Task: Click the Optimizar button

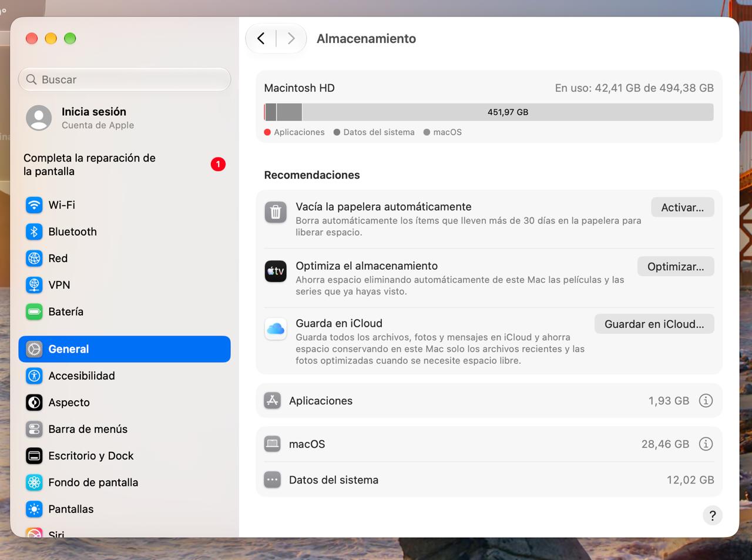Action: click(x=676, y=267)
